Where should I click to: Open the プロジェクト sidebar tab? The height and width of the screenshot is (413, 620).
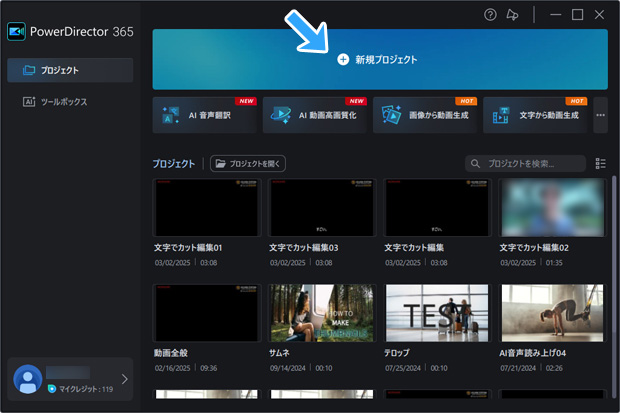coord(70,70)
